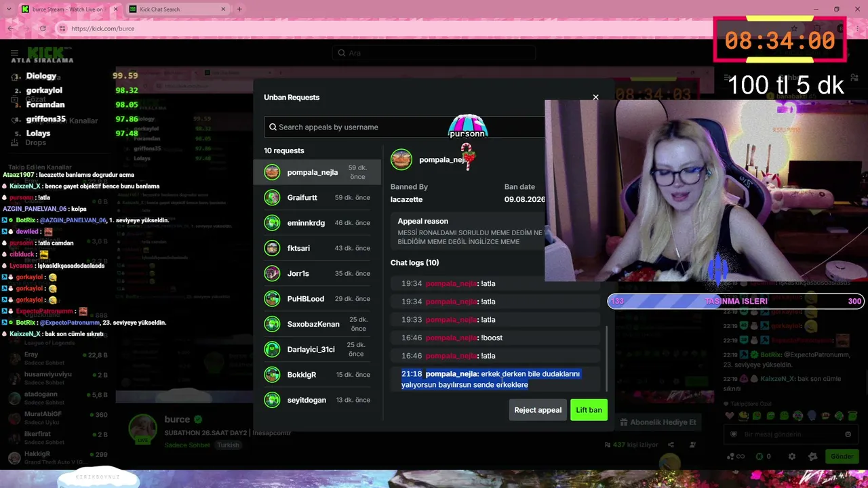Open a new browser tab
868x488 pixels.
click(239, 9)
